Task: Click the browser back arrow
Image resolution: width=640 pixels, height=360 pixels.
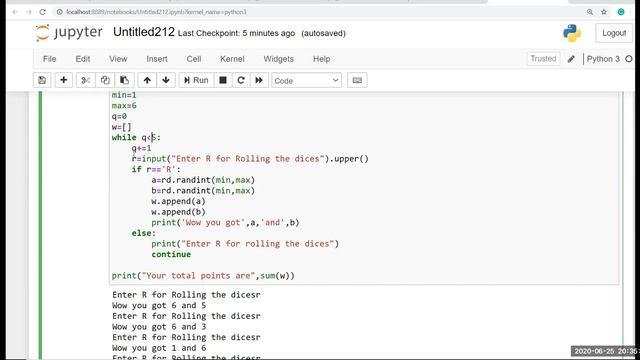Action: click(15, 12)
